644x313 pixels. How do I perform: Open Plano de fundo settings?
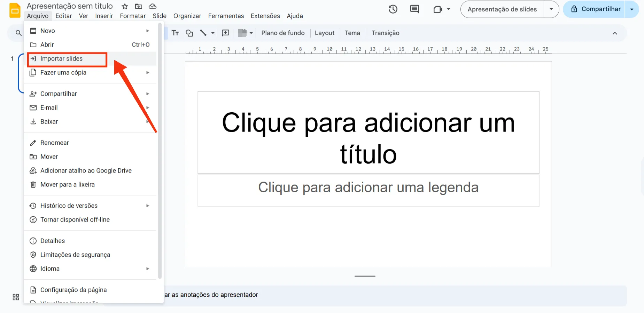[x=283, y=33]
